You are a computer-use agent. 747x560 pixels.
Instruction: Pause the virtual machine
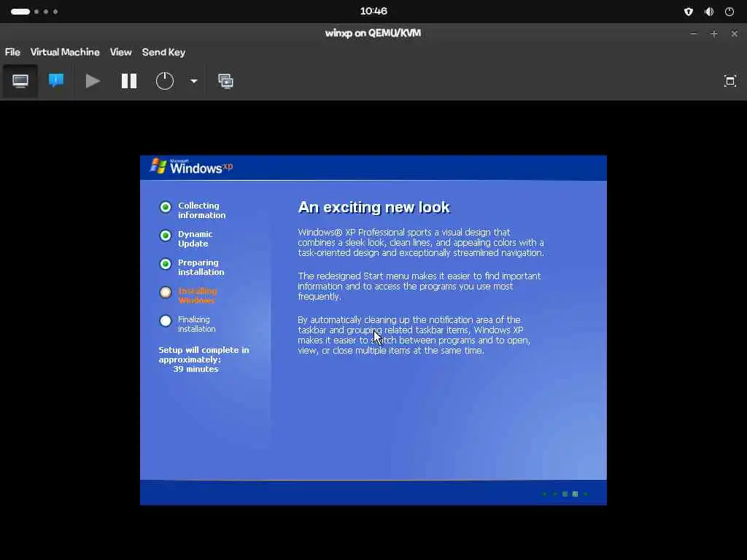129,81
